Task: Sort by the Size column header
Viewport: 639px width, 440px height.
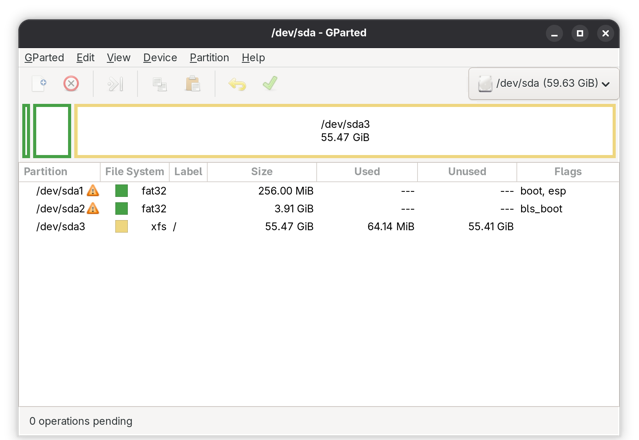Action: click(262, 172)
